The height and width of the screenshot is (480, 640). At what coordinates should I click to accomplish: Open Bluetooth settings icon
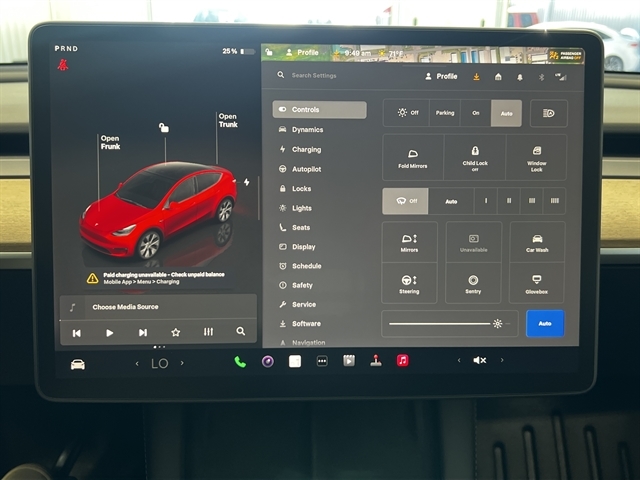[542, 77]
